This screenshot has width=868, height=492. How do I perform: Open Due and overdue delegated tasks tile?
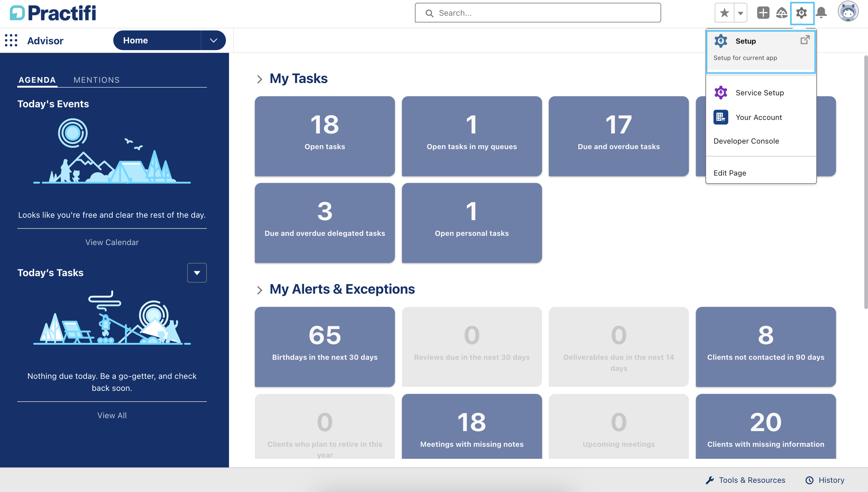pyautogui.click(x=325, y=223)
